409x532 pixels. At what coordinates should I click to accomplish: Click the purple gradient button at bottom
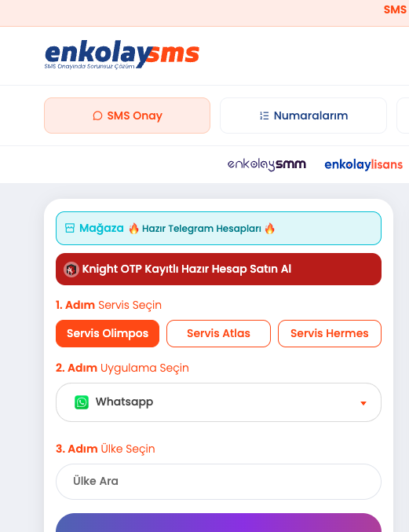[218, 523]
